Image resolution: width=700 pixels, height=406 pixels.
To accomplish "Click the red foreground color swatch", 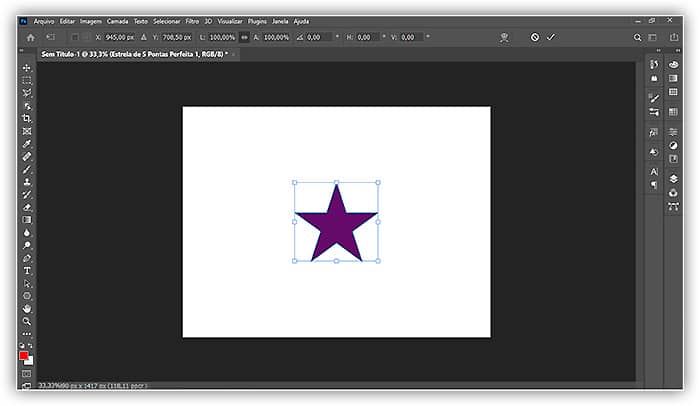I will point(24,355).
